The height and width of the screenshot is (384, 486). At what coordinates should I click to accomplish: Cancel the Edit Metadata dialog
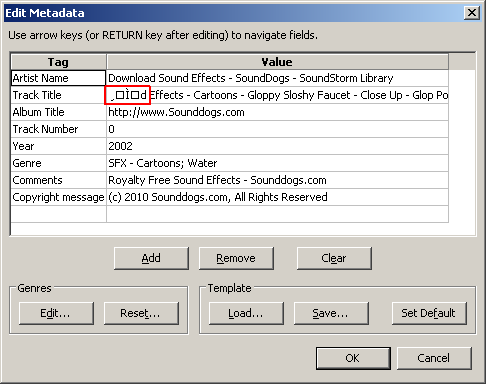[x=434, y=358]
